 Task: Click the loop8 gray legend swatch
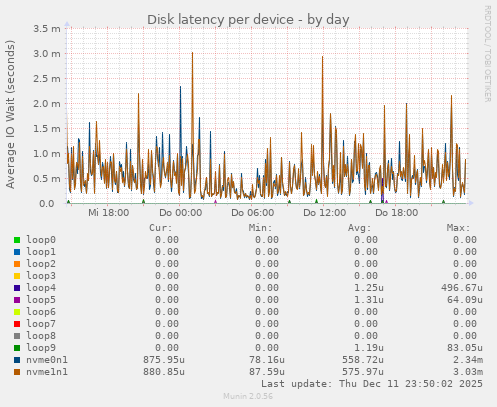point(17,336)
